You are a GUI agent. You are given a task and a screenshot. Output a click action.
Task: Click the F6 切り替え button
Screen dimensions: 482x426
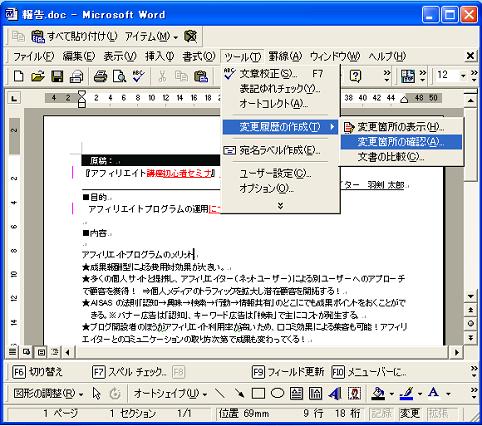(x=38, y=372)
